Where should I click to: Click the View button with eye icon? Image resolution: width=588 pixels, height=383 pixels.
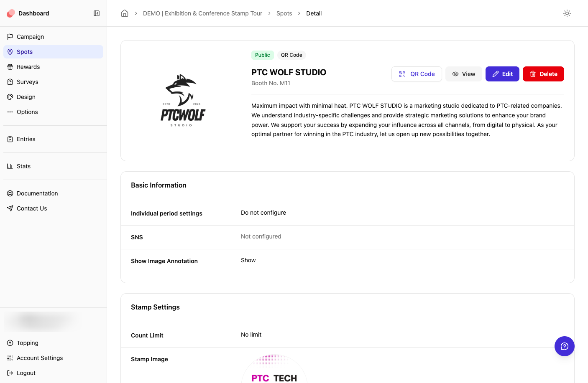pos(464,74)
